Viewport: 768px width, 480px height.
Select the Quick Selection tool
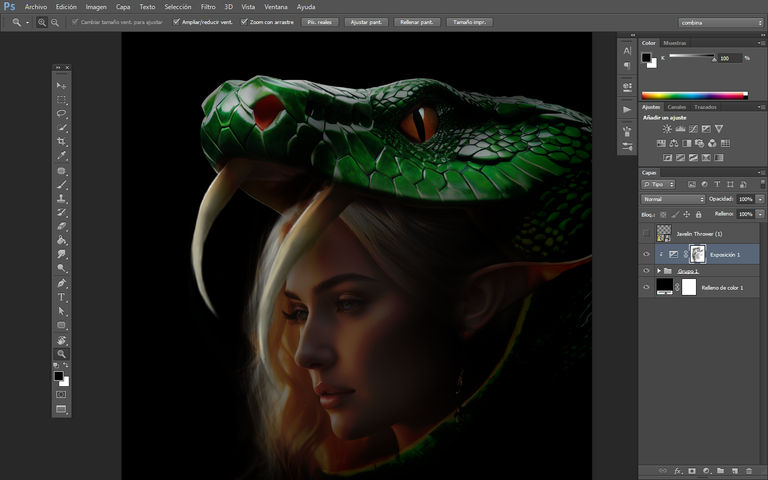pyautogui.click(x=61, y=128)
